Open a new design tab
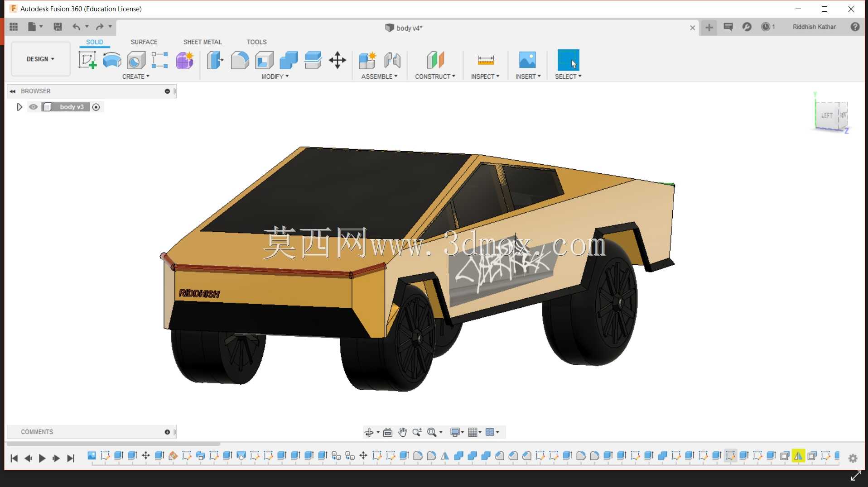This screenshot has height=487, width=868. click(709, 28)
